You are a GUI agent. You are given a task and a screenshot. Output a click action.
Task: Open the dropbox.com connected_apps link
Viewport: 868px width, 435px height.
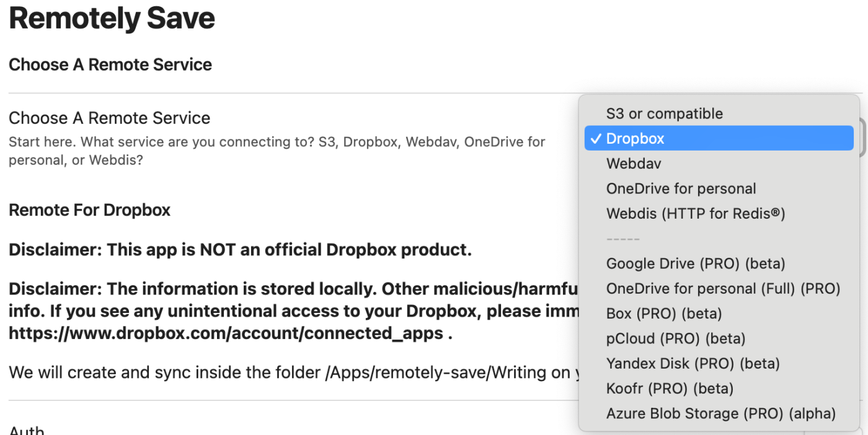[226, 333]
